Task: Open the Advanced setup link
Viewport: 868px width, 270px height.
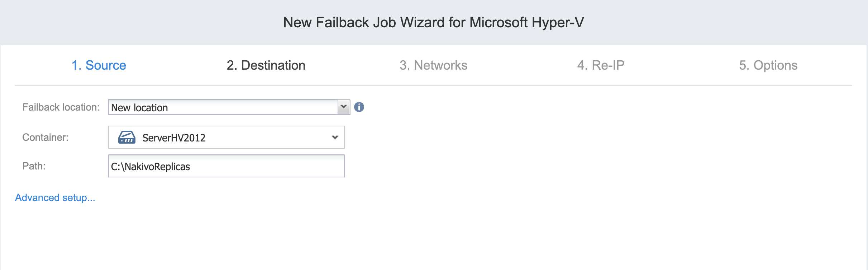Action: (x=55, y=197)
